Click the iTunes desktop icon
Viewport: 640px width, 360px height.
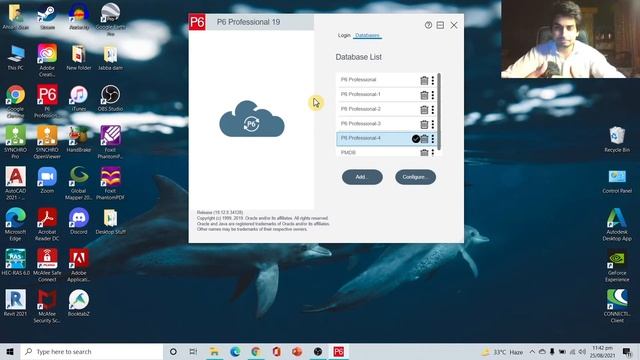click(79, 98)
